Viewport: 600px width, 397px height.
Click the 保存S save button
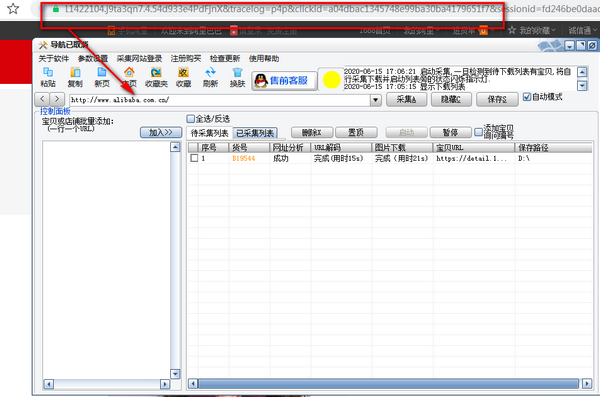coord(497,100)
